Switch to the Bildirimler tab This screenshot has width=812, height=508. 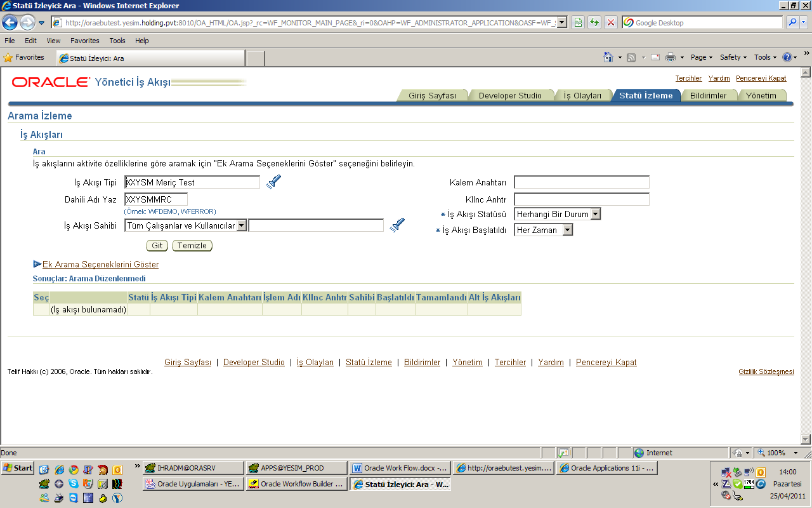[x=710, y=94]
